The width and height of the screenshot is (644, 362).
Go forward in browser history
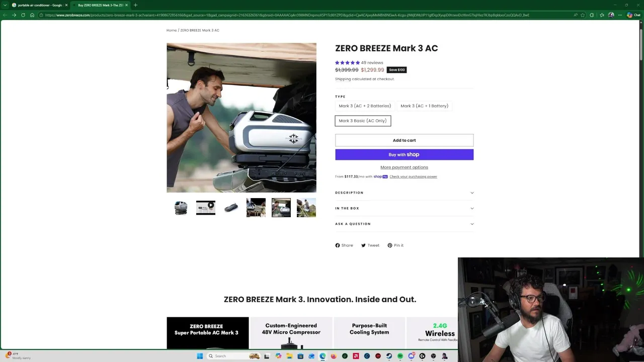tap(14, 15)
